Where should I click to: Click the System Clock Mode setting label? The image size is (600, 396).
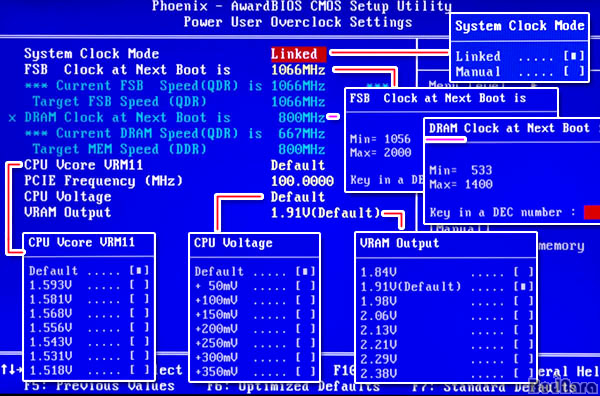point(91,54)
